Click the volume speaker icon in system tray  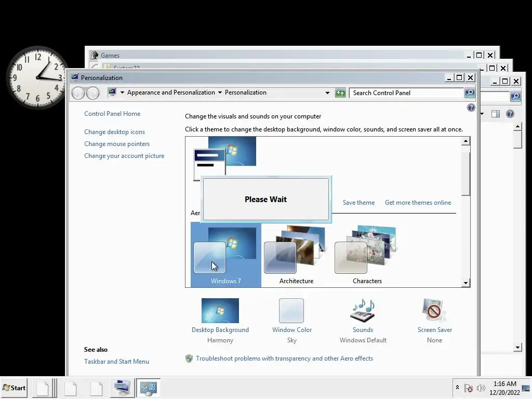[481, 388]
